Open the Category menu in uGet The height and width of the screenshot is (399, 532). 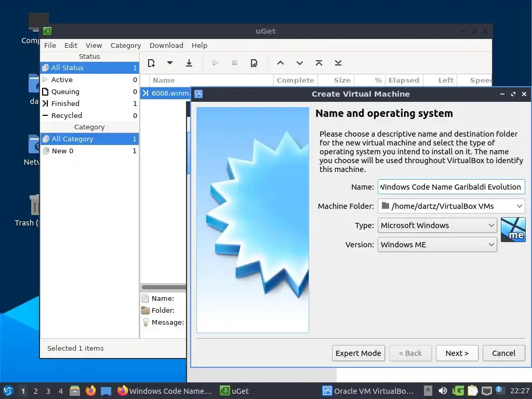pyautogui.click(x=126, y=45)
